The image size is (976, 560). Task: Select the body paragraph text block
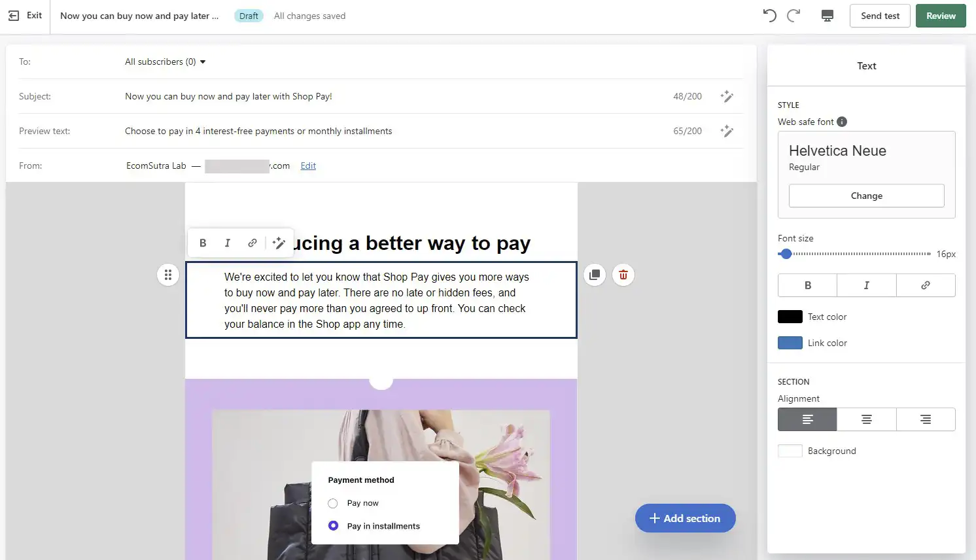[x=381, y=300]
